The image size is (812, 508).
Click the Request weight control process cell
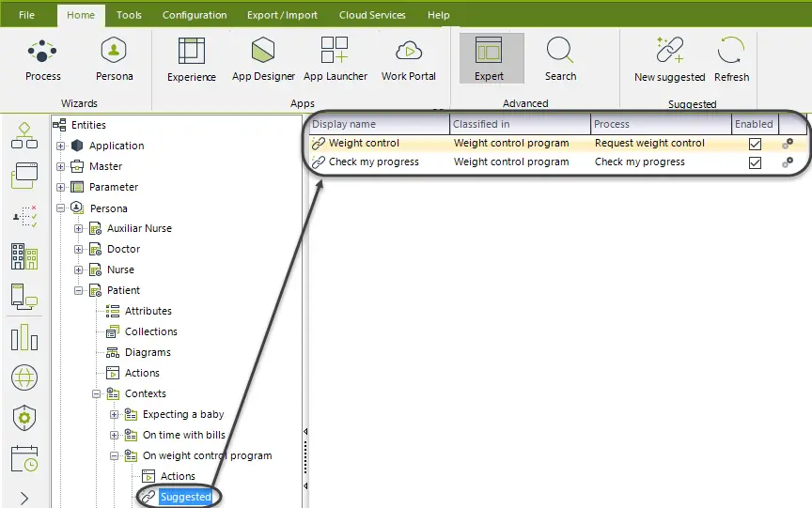coord(649,144)
